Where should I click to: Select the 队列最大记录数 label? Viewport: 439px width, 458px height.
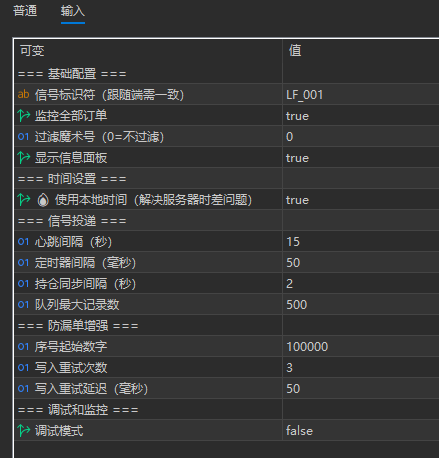(77, 305)
